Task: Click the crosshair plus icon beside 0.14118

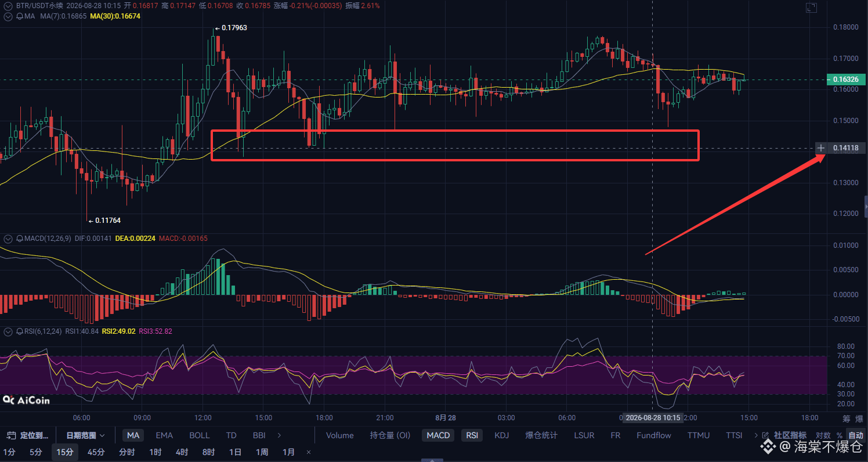Action: pos(821,148)
